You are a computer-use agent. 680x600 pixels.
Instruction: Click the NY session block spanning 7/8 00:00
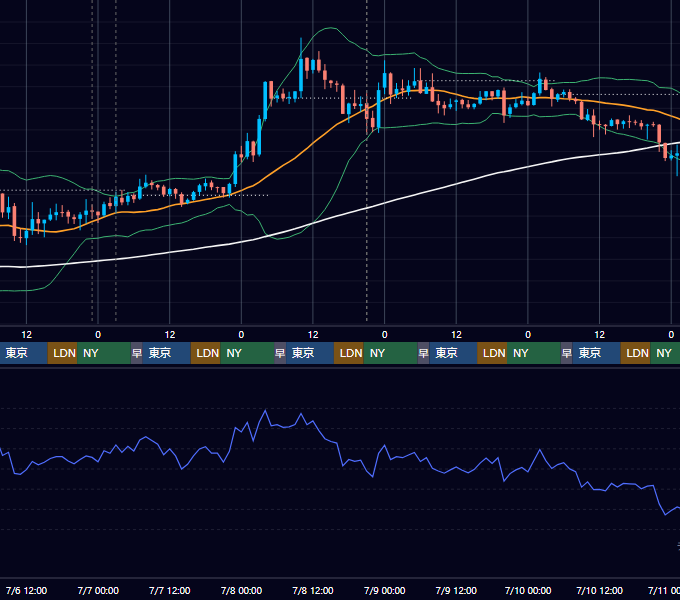pos(247,353)
